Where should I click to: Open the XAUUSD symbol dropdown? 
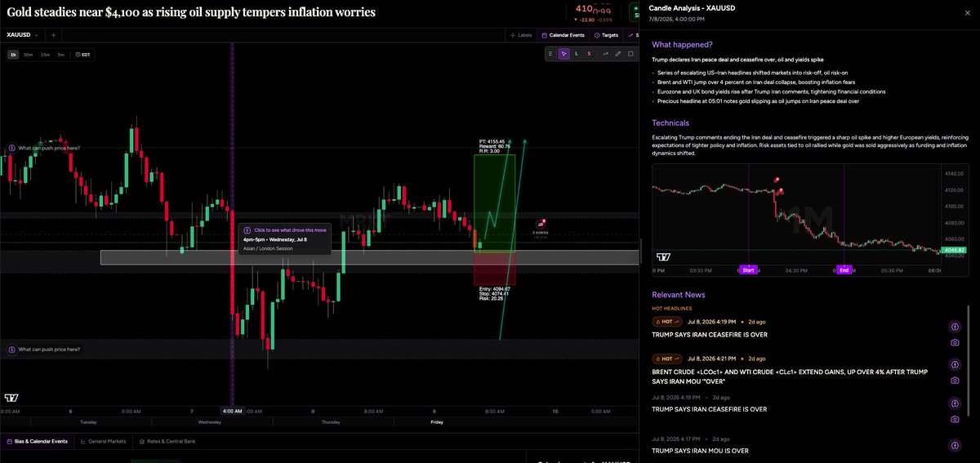[x=23, y=35]
